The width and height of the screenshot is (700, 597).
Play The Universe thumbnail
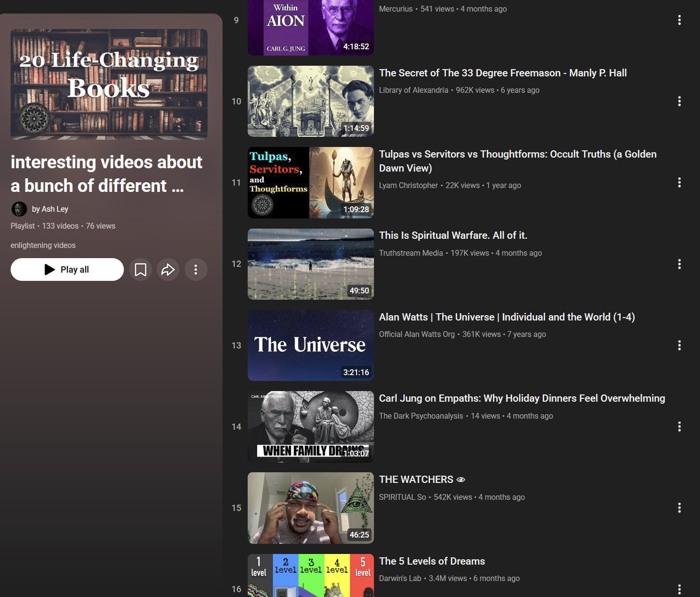click(311, 345)
